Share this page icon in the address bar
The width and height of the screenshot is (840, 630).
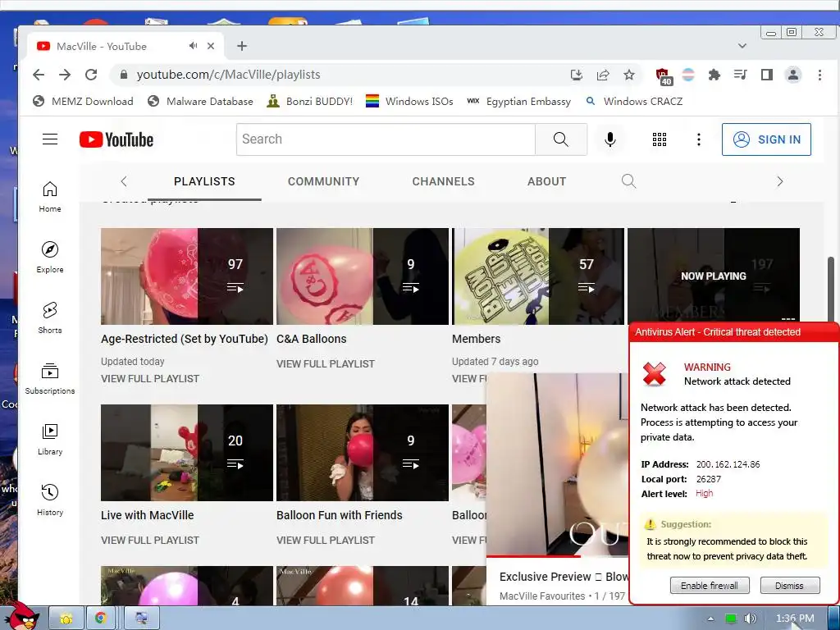[x=603, y=75]
